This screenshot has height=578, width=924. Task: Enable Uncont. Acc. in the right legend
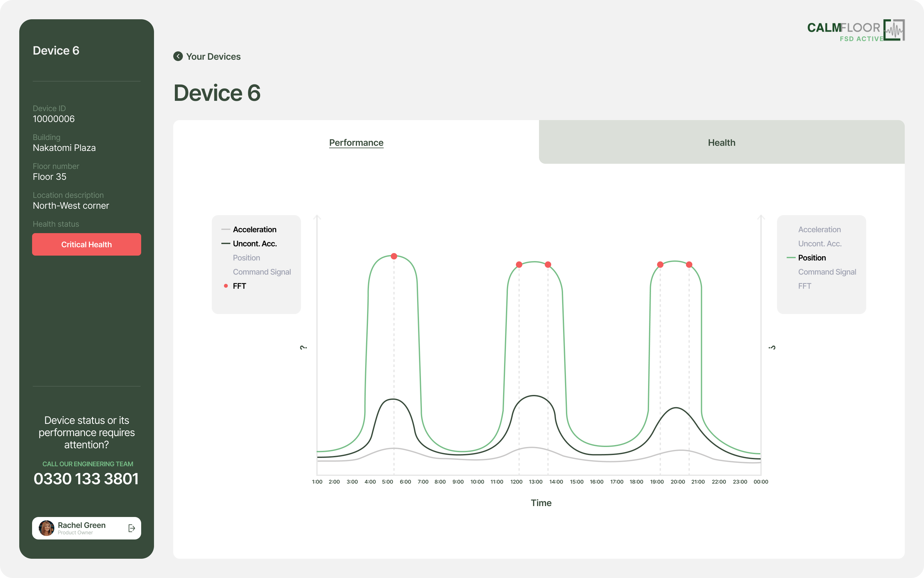click(820, 243)
